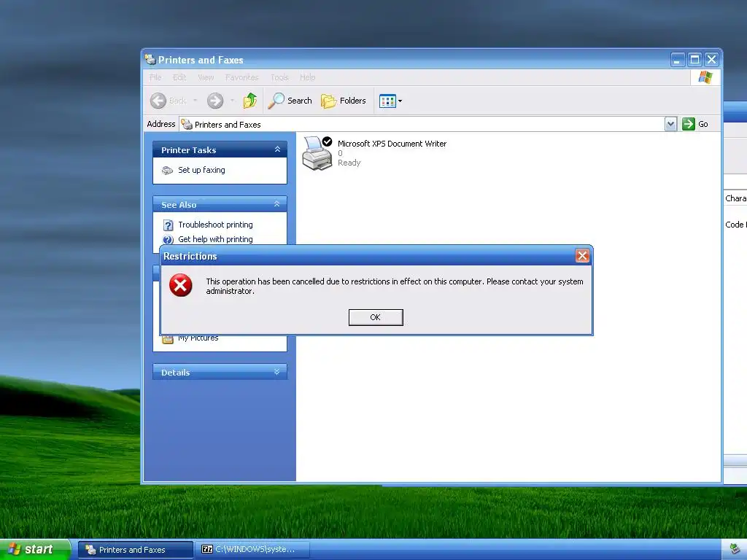Click OK in the Restrictions dialog
The height and width of the screenshot is (560, 747).
pos(376,317)
